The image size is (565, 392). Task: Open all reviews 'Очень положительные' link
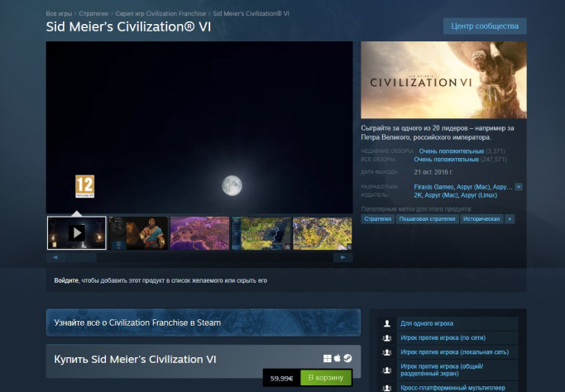pos(446,160)
